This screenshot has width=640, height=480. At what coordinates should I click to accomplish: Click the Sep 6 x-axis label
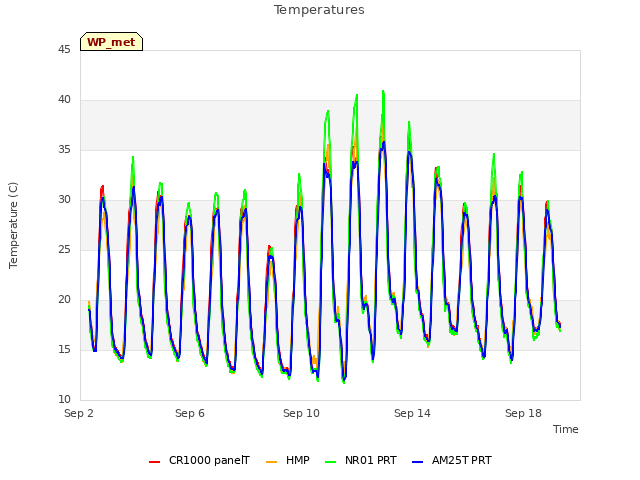pyautogui.click(x=190, y=413)
